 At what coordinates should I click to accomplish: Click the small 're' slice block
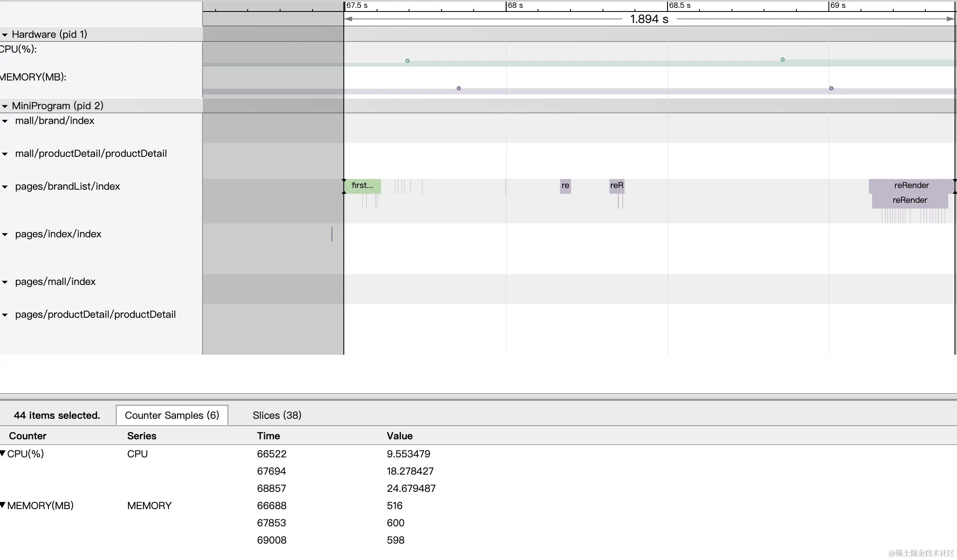[x=565, y=186]
